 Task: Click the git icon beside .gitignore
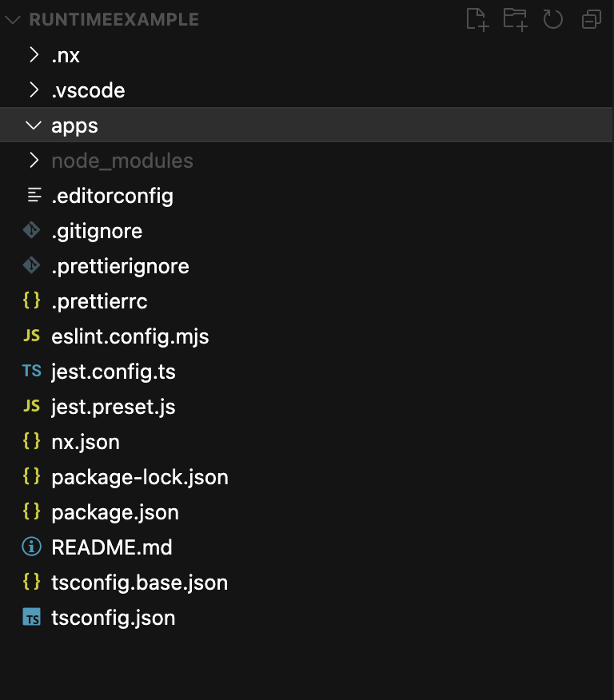[32, 231]
